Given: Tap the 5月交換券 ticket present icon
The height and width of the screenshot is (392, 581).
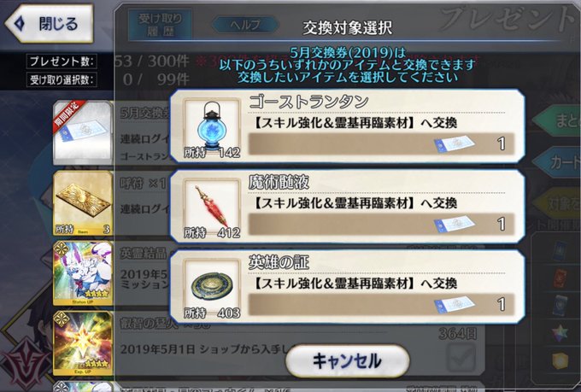Looking at the screenshot, I should pyautogui.click(x=83, y=132).
